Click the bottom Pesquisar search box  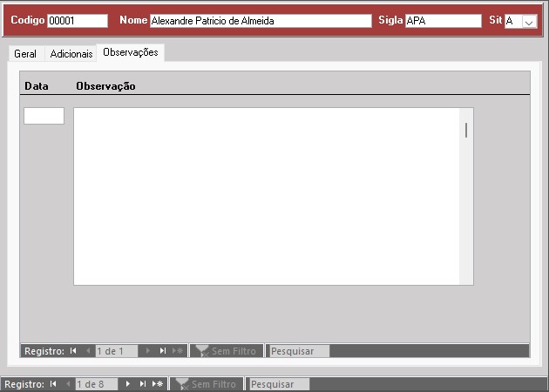point(280,384)
